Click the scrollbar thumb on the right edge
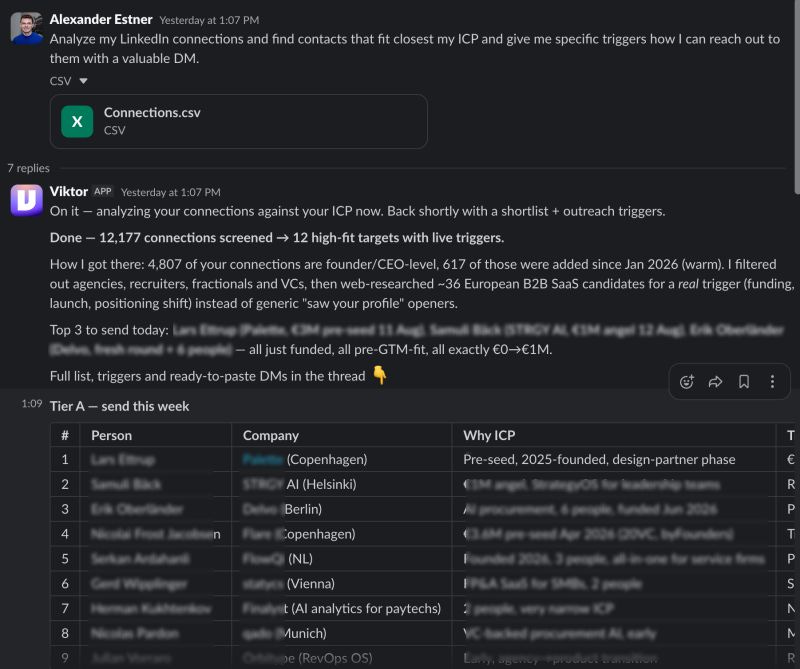The height and width of the screenshot is (669, 800). [x=797, y=97]
